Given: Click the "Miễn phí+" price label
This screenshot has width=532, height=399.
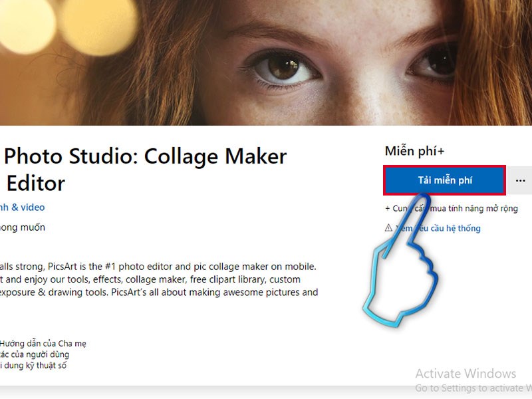Looking at the screenshot, I should pyautogui.click(x=414, y=152).
